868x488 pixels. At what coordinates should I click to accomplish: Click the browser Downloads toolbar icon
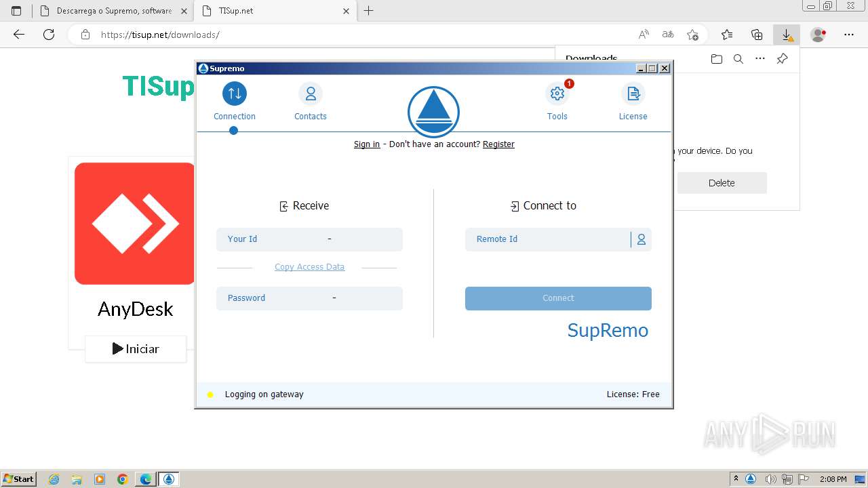click(x=787, y=35)
